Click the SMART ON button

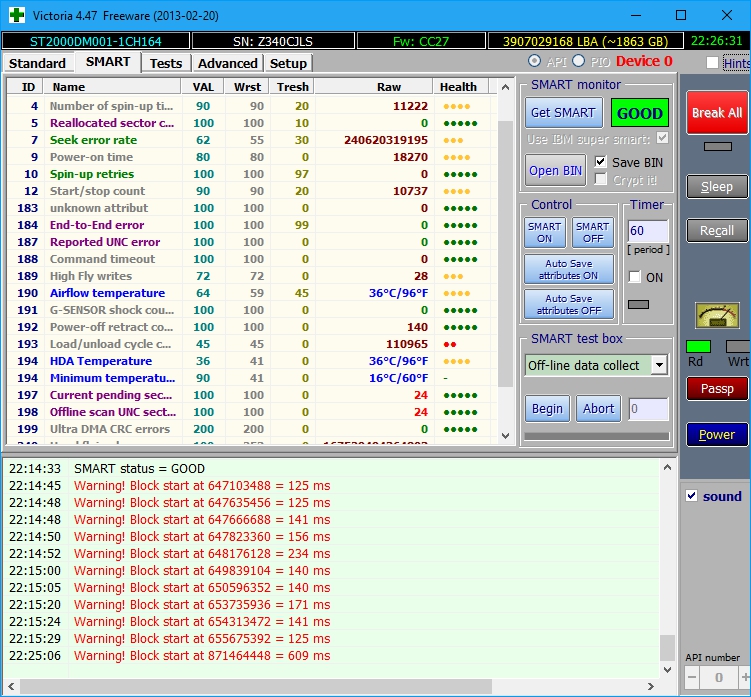pyautogui.click(x=545, y=232)
